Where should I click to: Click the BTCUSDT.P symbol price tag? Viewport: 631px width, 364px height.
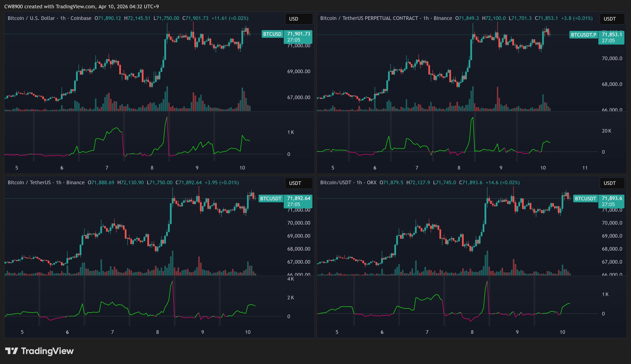pyautogui.click(x=583, y=35)
